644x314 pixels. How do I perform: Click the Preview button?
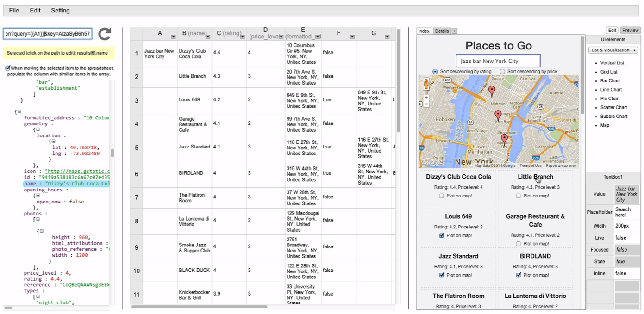pos(630,30)
